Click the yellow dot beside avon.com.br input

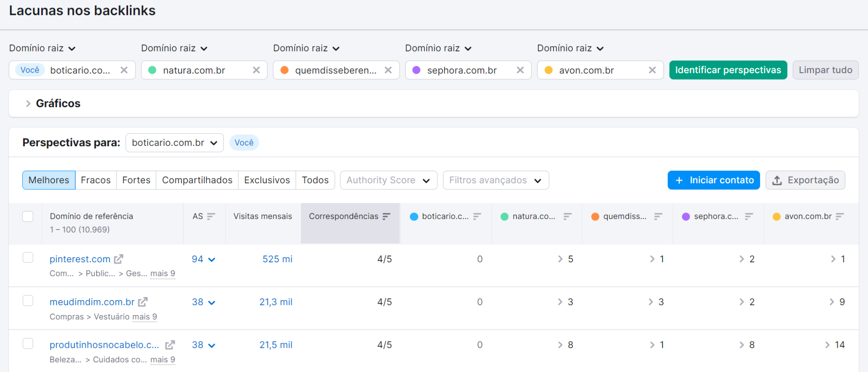pyautogui.click(x=549, y=70)
